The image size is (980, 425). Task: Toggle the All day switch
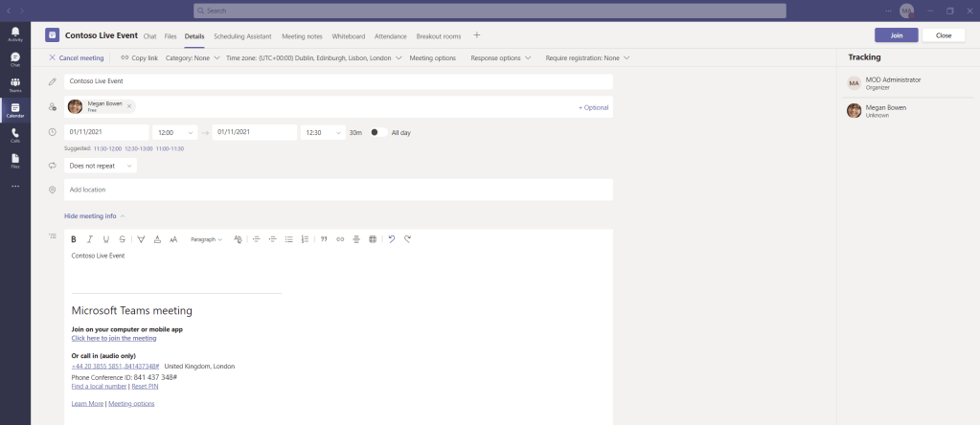pos(377,132)
